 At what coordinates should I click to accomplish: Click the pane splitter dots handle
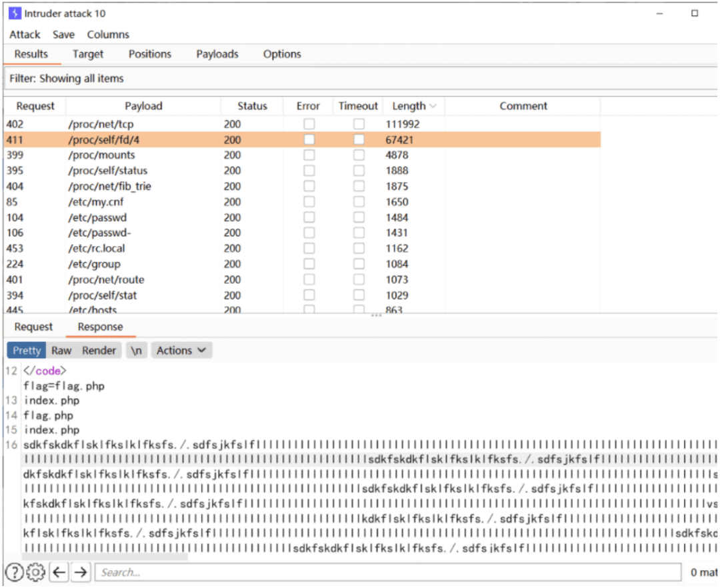377,315
